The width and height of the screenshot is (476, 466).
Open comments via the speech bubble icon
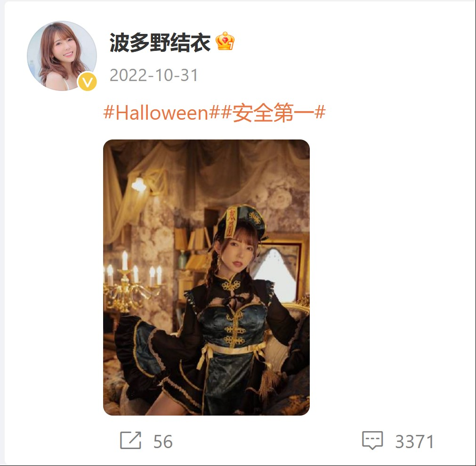point(372,440)
